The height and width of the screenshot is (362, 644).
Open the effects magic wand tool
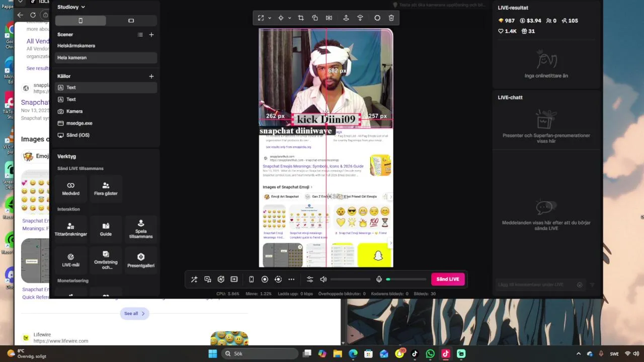194,280
